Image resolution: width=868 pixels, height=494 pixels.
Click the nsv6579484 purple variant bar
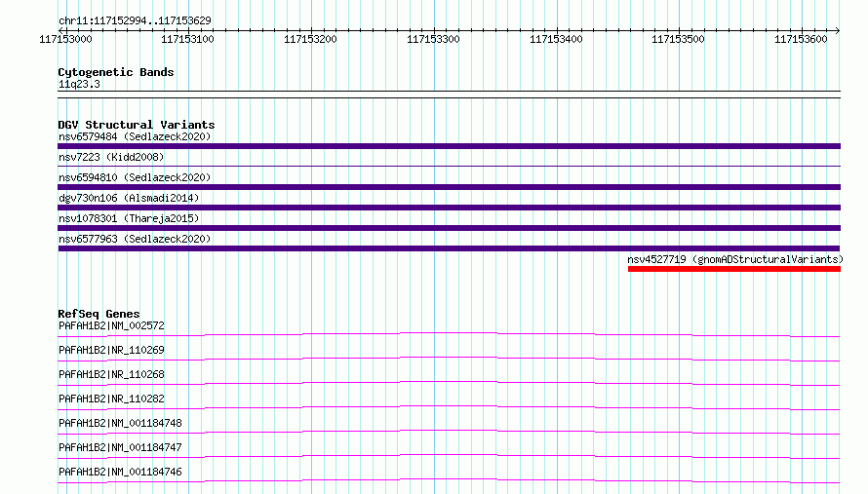[449, 146]
